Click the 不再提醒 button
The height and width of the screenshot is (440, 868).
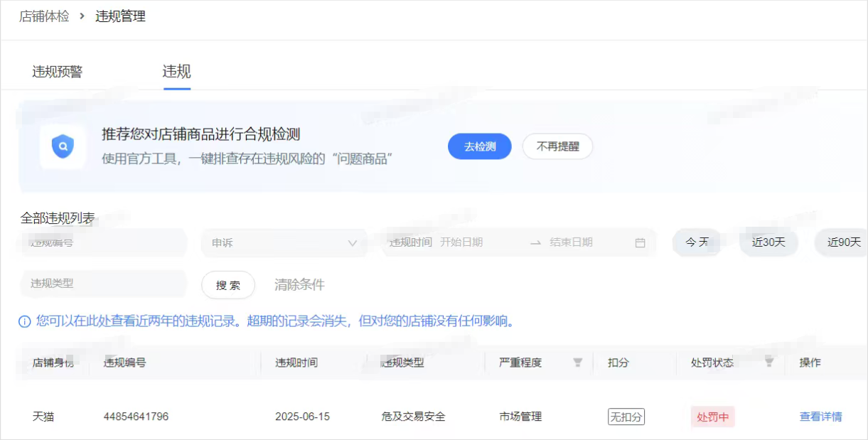pos(557,146)
